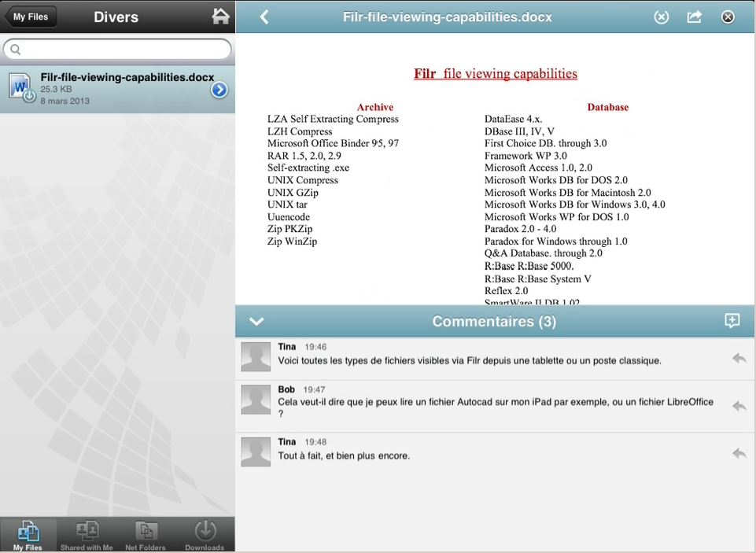Image resolution: width=756 pixels, height=553 pixels.
Task: Click 'Q&A Database. through 2.0' entry
Action: click(544, 253)
